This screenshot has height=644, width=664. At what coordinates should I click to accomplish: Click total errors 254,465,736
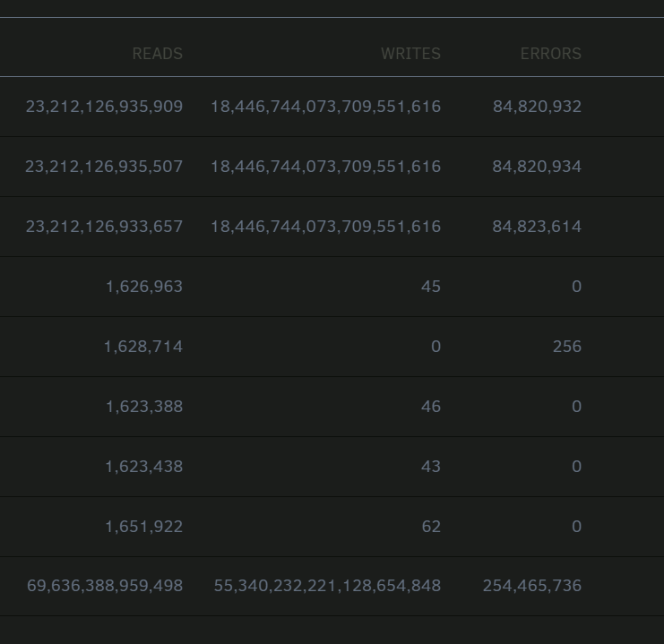(532, 587)
